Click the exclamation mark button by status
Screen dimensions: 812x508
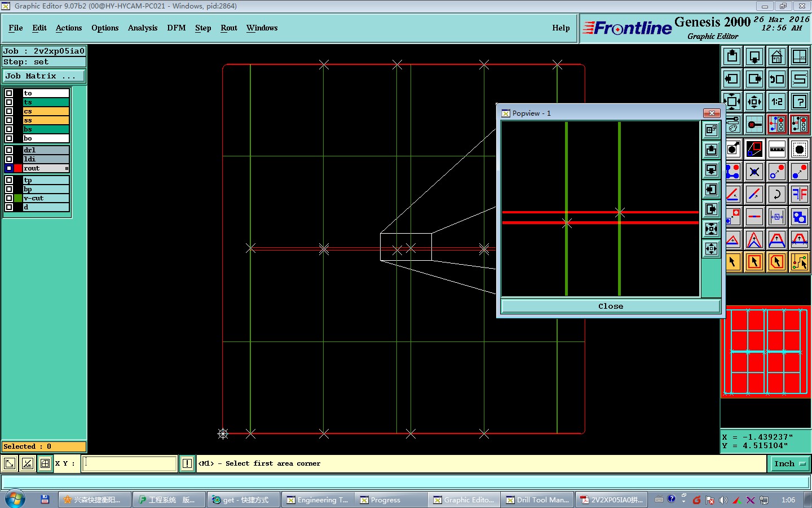click(x=187, y=463)
